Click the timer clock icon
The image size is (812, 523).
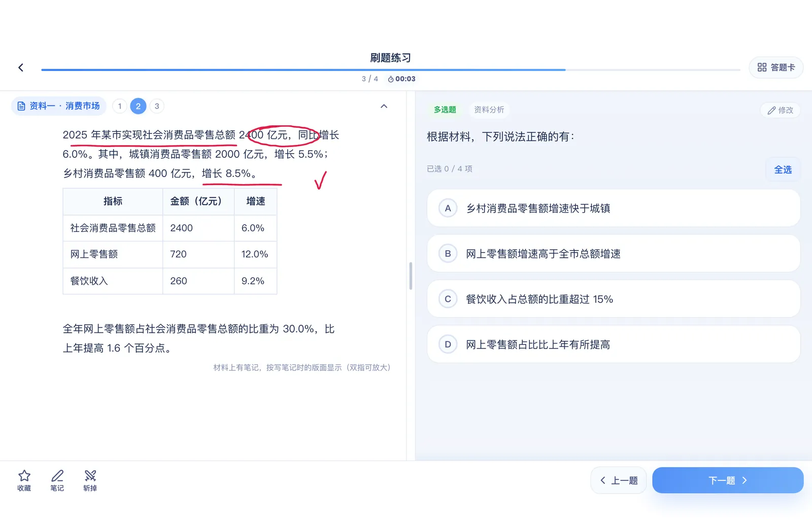tap(391, 79)
